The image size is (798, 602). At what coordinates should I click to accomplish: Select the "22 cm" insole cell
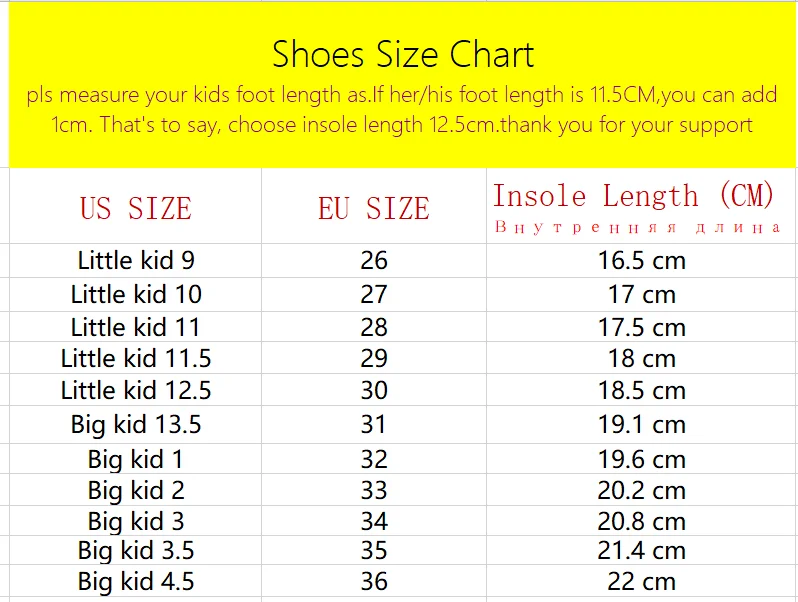[x=641, y=582]
